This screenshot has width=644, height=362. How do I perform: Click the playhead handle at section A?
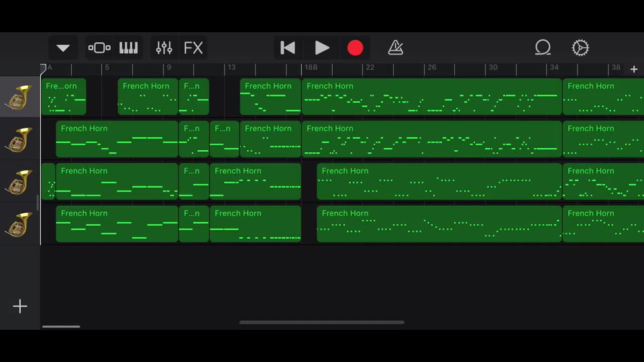point(43,68)
